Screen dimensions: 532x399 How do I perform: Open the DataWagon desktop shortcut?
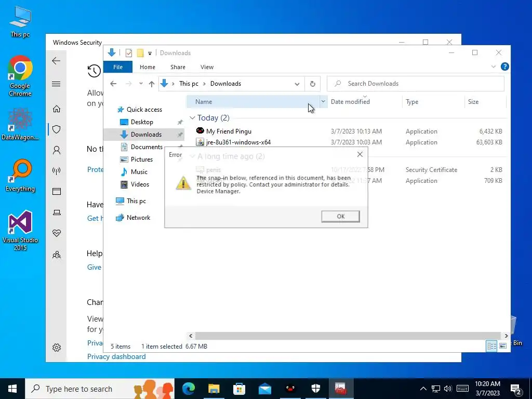pos(20,124)
